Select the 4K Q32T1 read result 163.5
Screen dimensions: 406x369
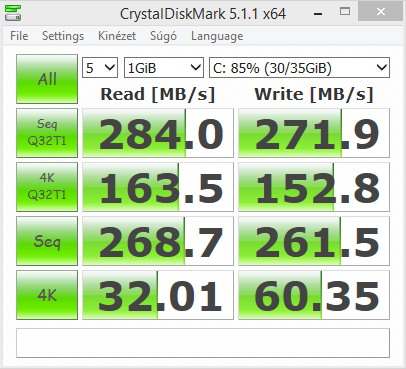(158, 187)
